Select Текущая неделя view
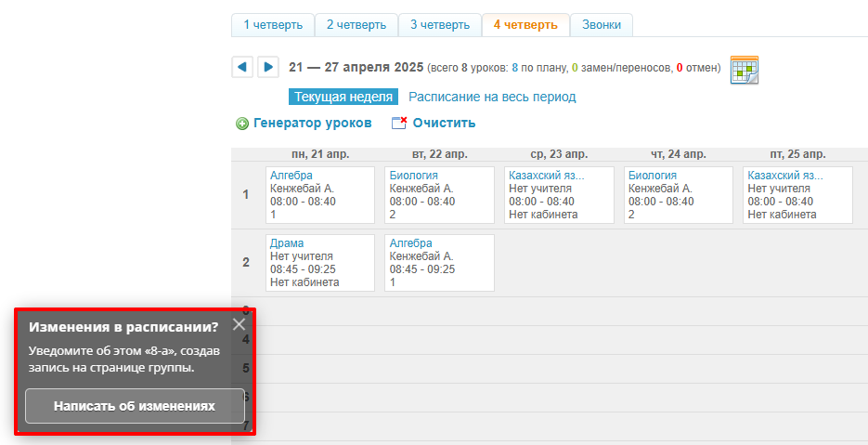Screen dimensions: 868x445 point(343,97)
